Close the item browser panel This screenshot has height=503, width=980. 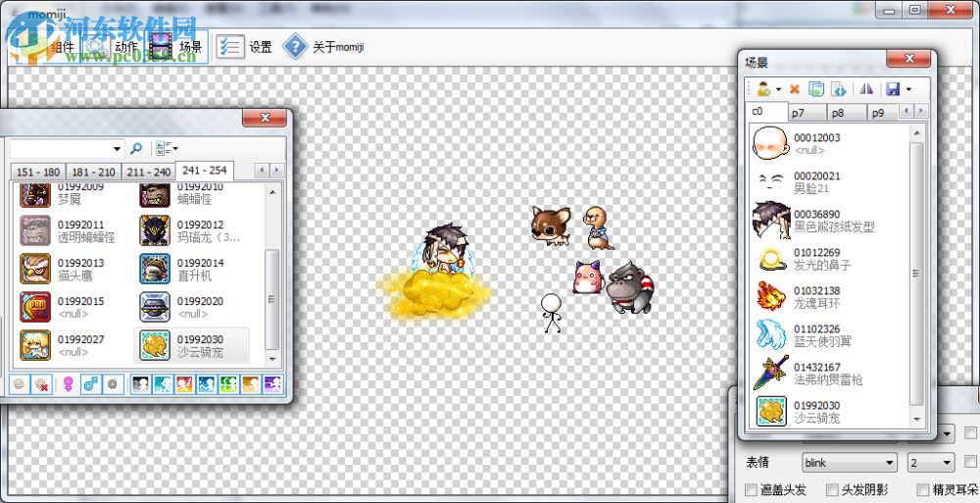tap(265, 118)
